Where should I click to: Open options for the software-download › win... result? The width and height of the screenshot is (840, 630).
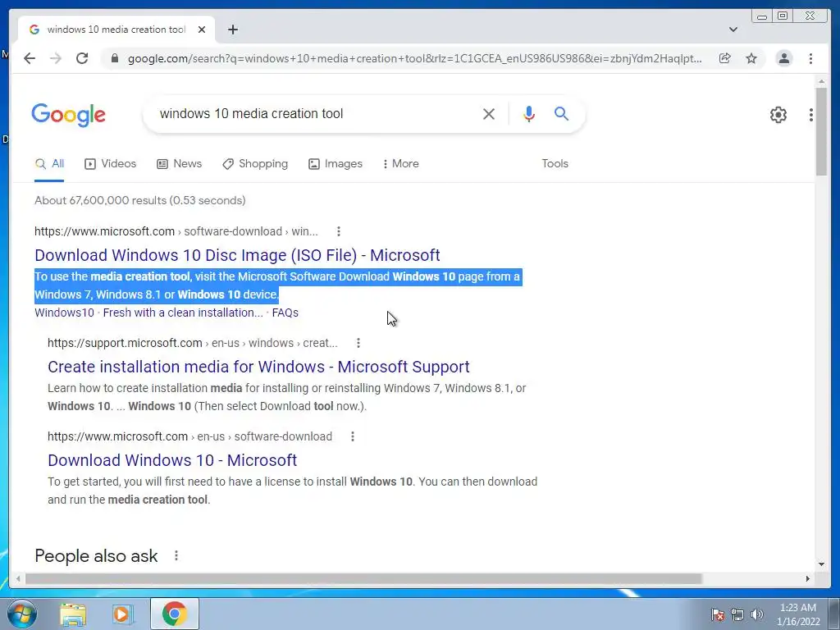[x=339, y=231]
